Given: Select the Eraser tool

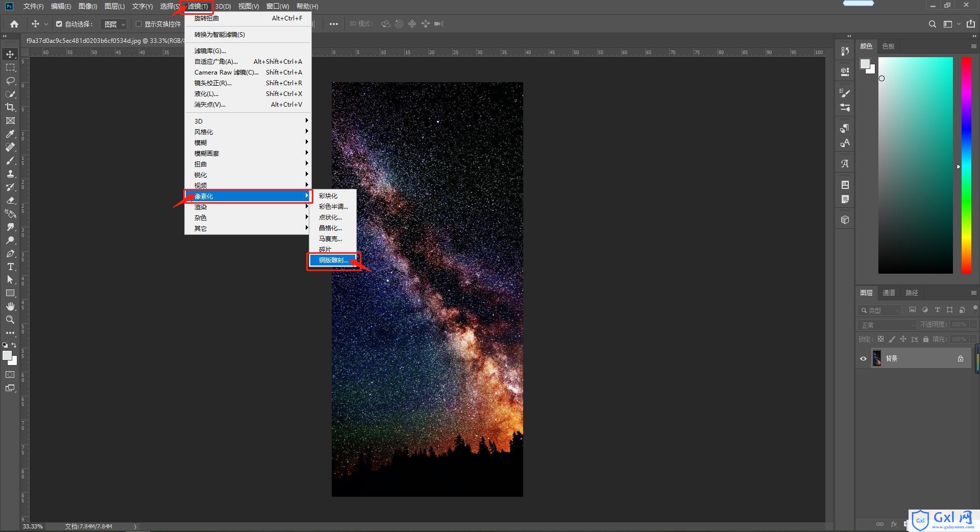Looking at the screenshot, I should (x=10, y=200).
